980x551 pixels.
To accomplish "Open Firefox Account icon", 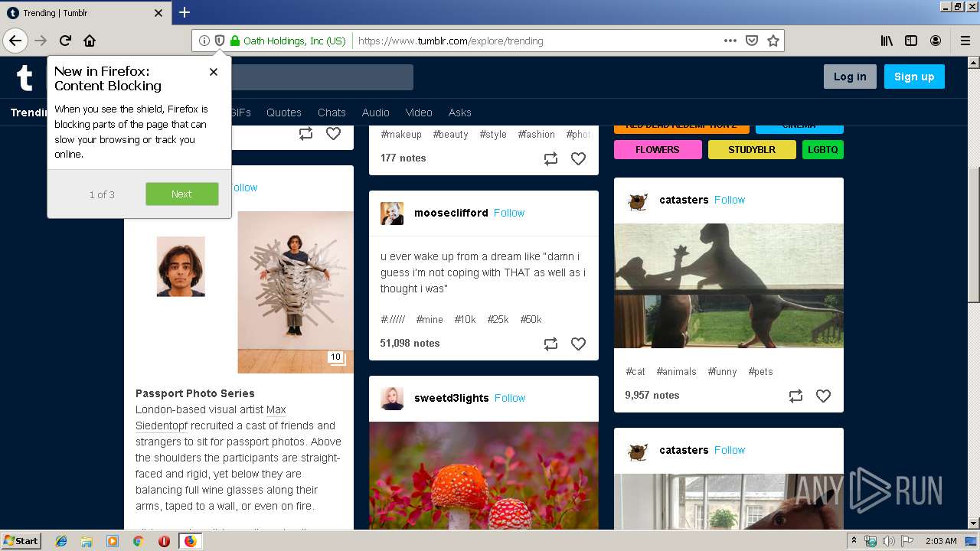I will pos(936,41).
